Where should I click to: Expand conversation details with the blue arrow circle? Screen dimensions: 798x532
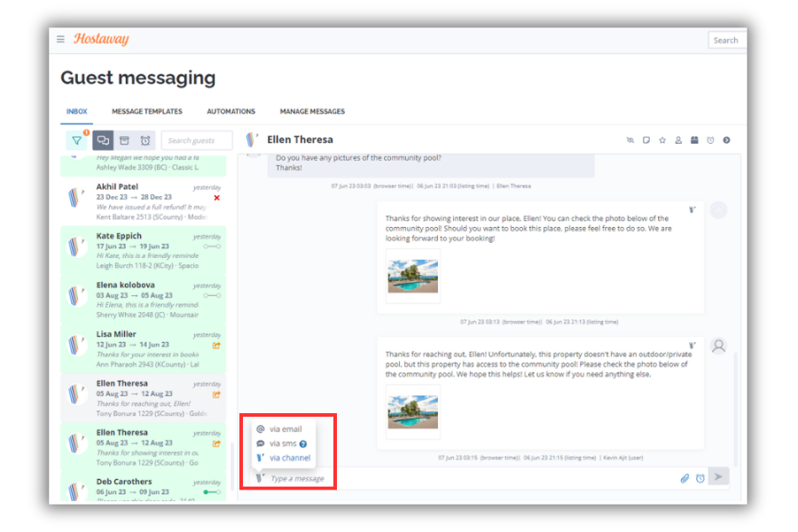point(727,140)
